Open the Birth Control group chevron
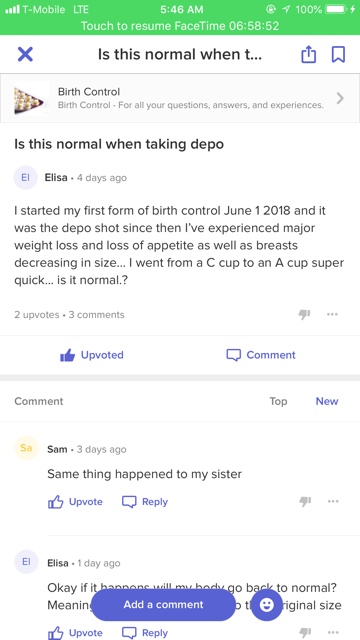Screen dimensions: 360x640 (340, 98)
